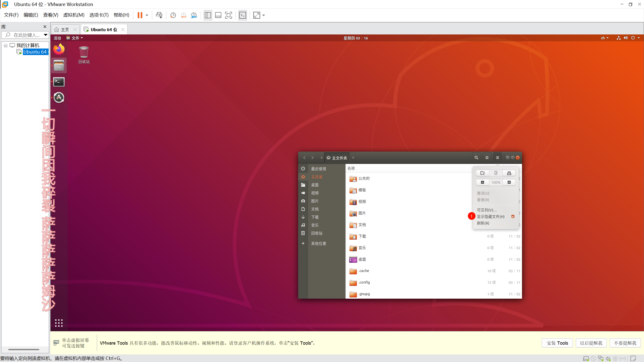Viewport: 644px width, 362px height.
Task: Open the 虚拟机(M) menu
Action: pyautogui.click(x=74, y=15)
